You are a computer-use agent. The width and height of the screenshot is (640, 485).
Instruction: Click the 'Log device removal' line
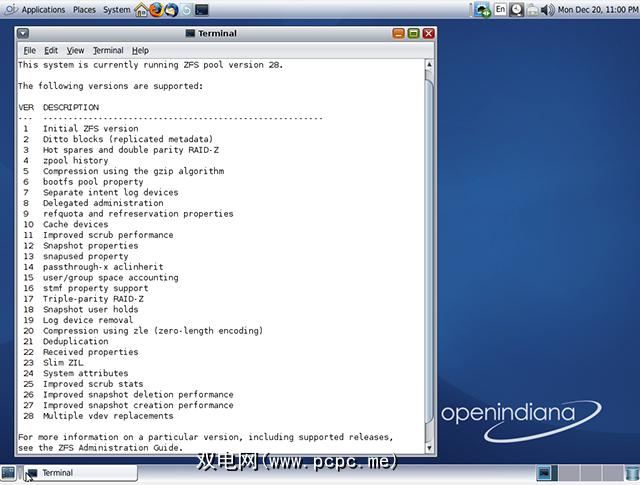click(x=88, y=320)
